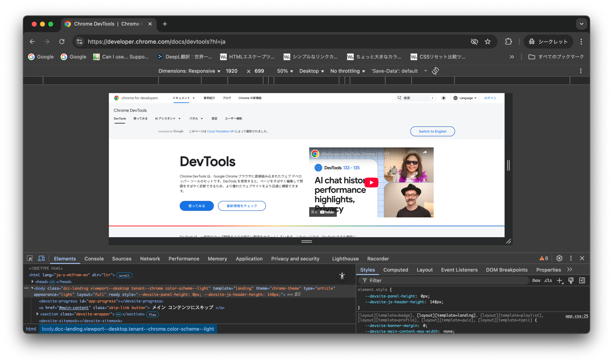The image size is (613, 364).
Task: Switch to the Network tab
Action: click(x=150, y=259)
